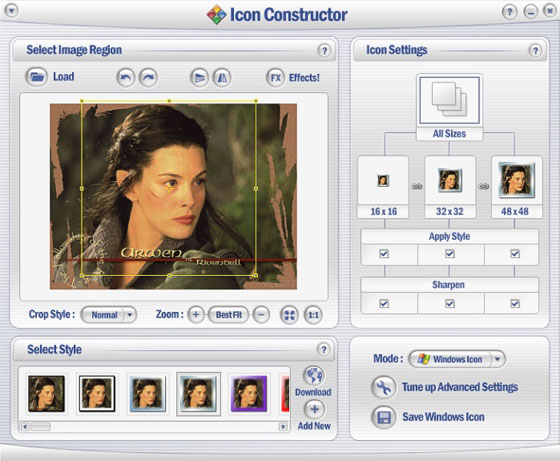
Task: Click the crop box right-middle handle
Action: tap(256, 188)
